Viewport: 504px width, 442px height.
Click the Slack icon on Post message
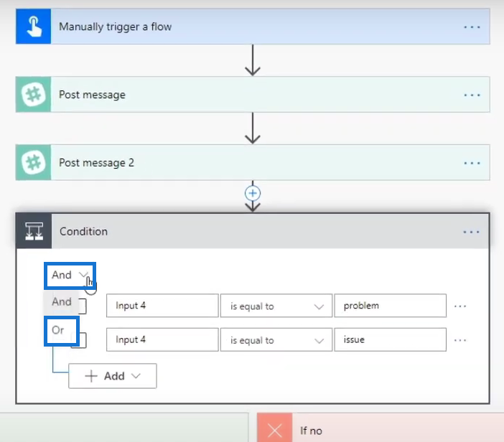34,95
